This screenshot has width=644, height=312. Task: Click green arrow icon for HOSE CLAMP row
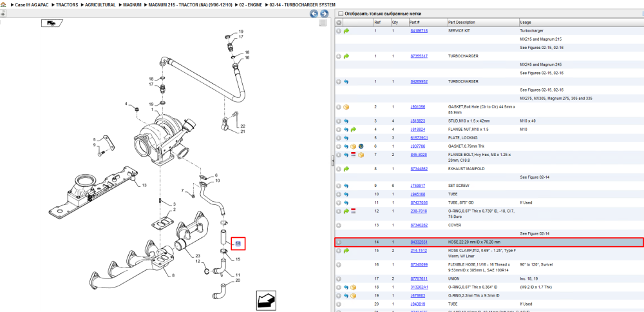pyautogui.click(x=346, y=251)
